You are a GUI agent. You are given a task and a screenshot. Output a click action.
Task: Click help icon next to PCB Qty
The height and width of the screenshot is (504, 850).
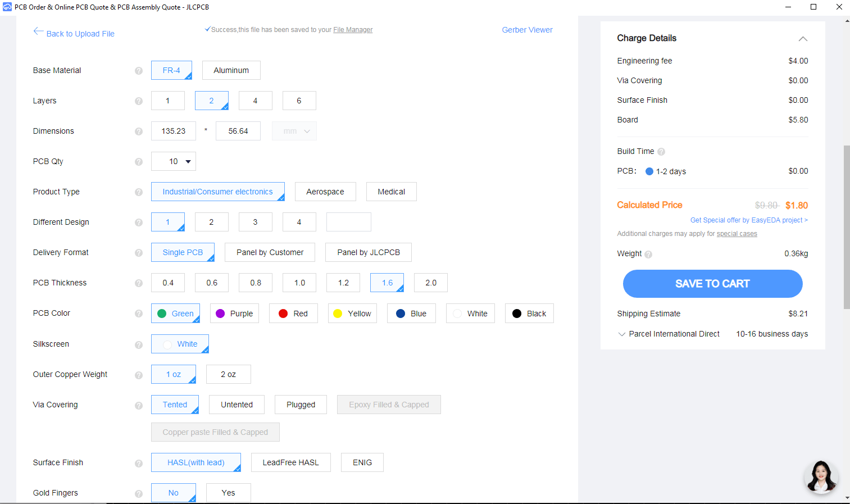pos(139,162)
